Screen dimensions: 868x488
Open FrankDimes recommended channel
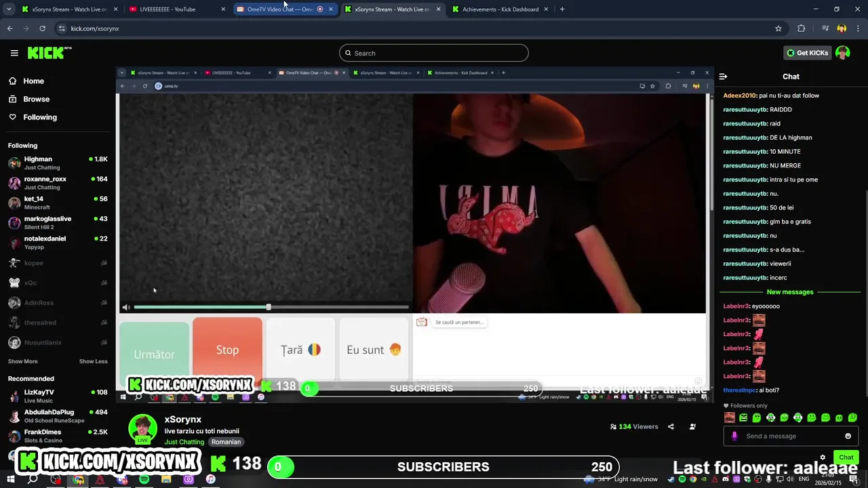(x=58, y=436)
